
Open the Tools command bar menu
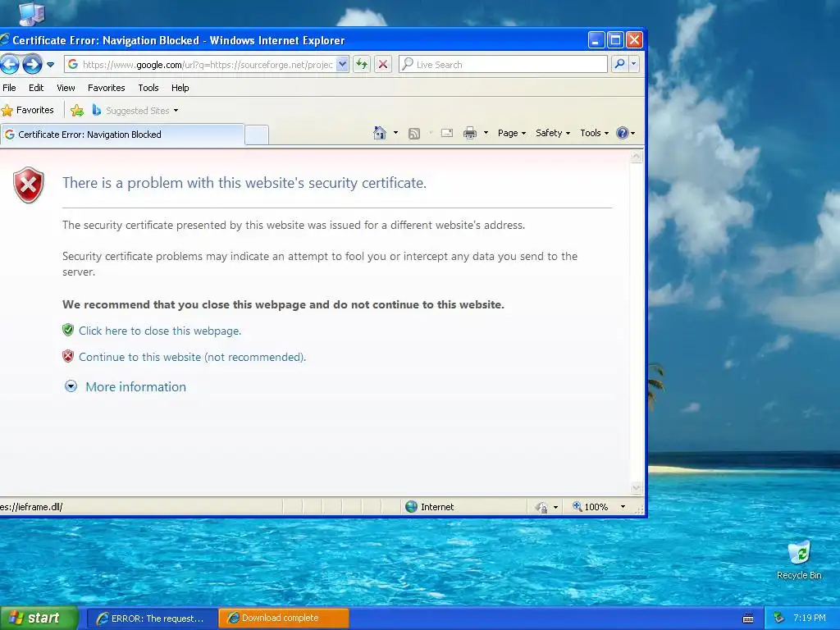click(x=594, y=133)
